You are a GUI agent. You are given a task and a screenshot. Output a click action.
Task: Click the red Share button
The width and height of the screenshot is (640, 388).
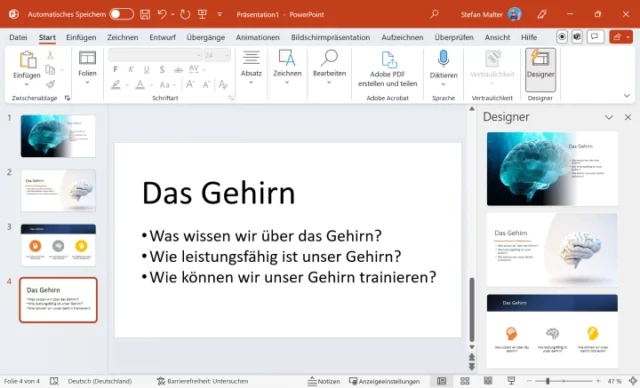tap(621, 37)
